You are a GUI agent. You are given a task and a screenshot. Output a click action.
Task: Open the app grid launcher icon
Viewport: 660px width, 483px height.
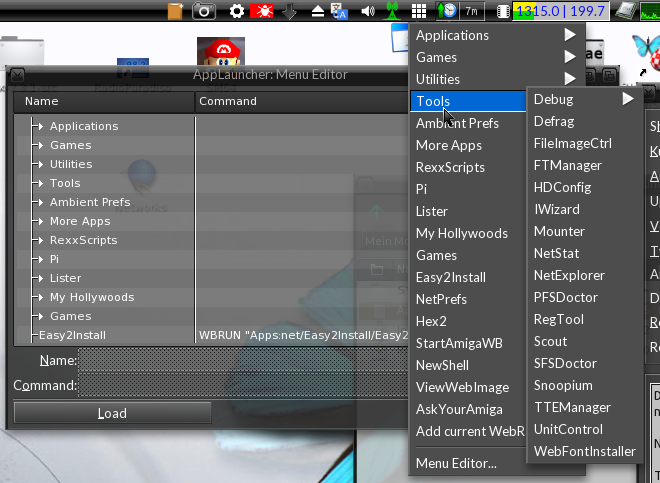420,11
